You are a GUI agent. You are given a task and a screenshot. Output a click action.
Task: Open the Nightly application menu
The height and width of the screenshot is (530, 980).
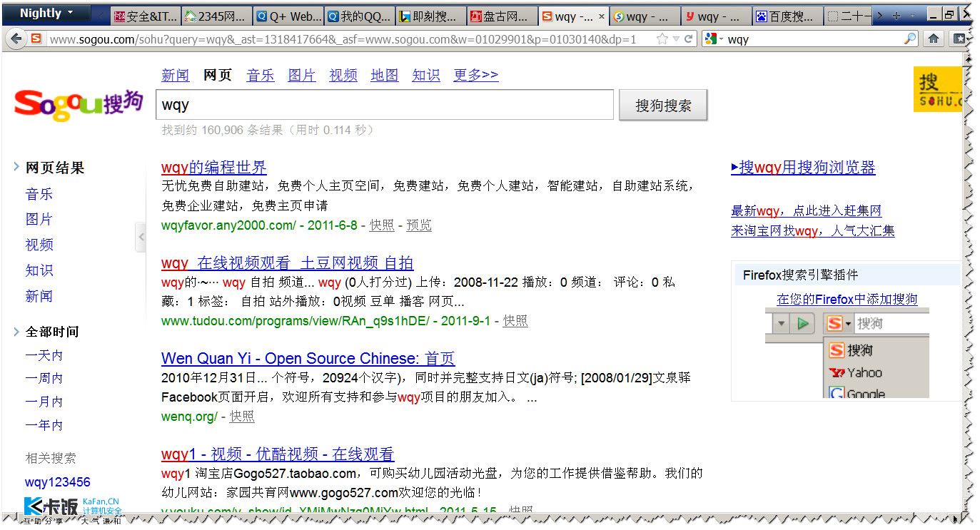point(47,13)
